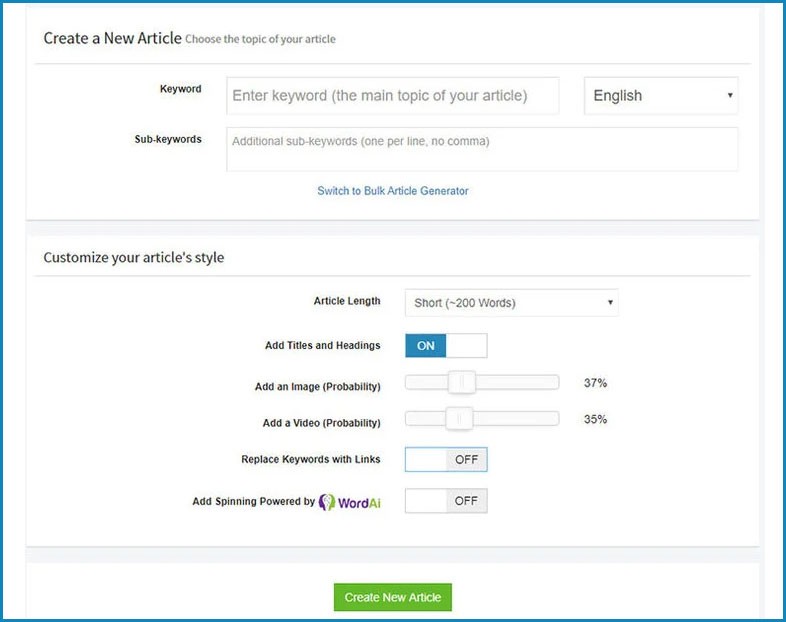Open Switch to Bulk Article Generator link
786x622 pixels.
[x=392, y=191]
